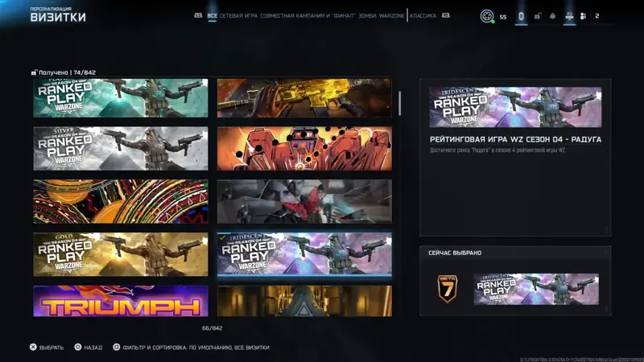Click the calling card list scrollbar
The width and height of the screenshot is (644, 362).
(x=399, y=103)
